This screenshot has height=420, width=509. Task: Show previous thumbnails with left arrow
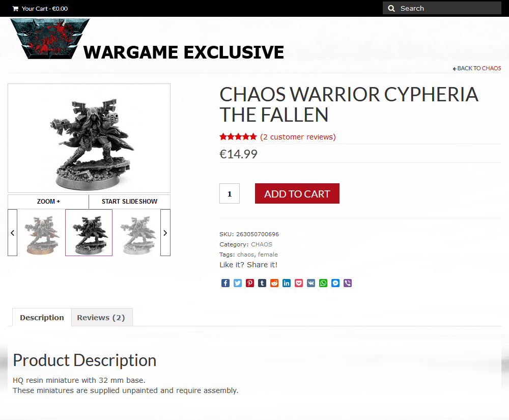tap(12, 233)
